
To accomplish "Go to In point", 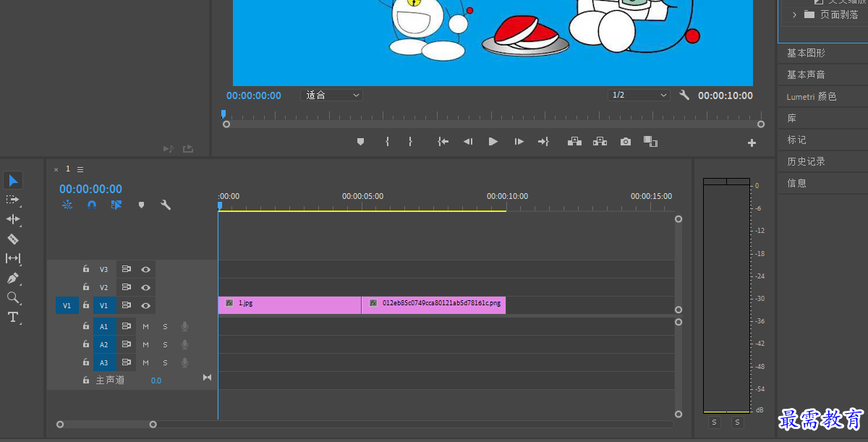I will (x=443, y=142).
